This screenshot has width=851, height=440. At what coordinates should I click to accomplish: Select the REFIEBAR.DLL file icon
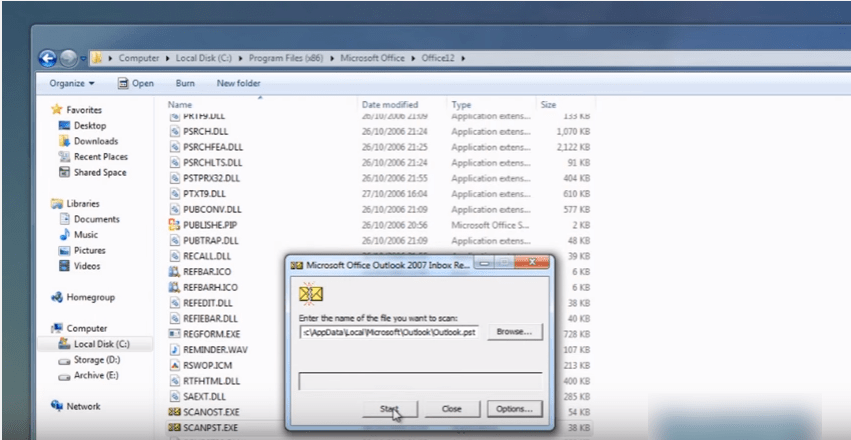coord(174,318)
